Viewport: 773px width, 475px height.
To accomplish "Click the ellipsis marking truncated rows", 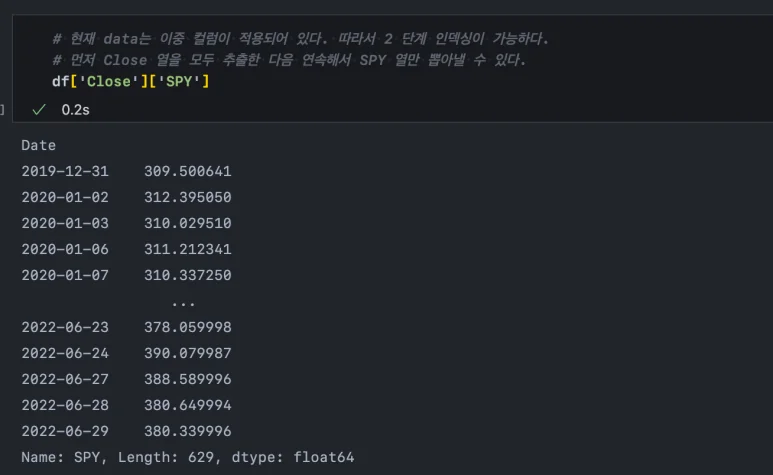I will point(183,301).
